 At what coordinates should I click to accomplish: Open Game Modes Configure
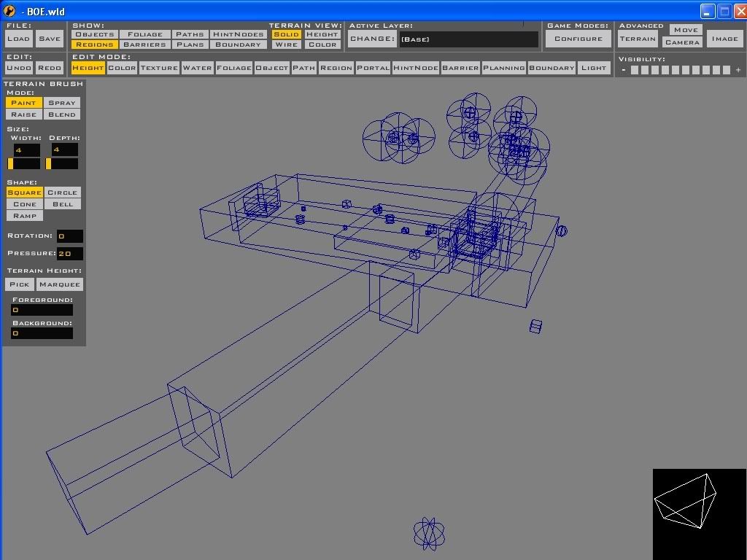(578, 39)
